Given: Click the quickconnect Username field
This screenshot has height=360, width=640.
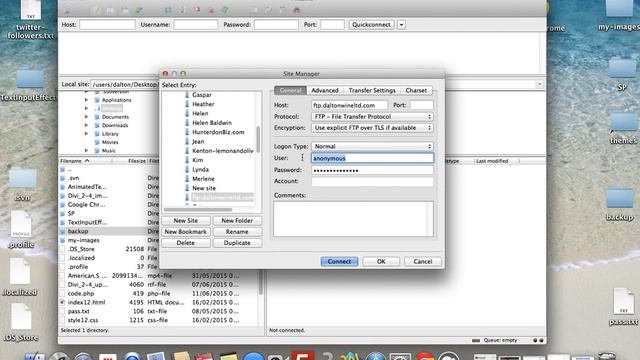Looking at the screenshot, I should [196, 24].
